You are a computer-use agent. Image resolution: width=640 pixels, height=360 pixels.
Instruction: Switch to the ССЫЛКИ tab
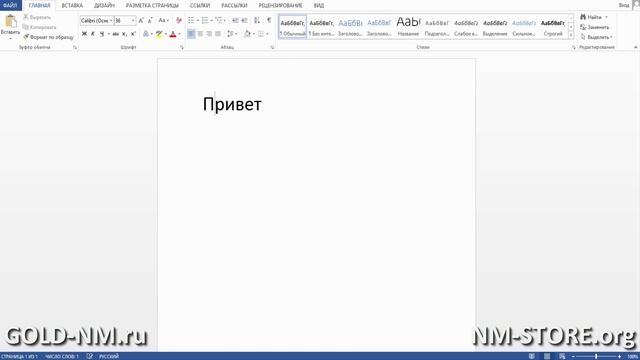click(200, 5)
